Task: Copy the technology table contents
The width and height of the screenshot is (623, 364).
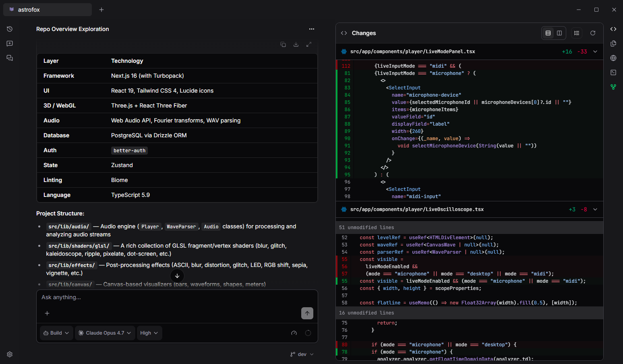Action: [283, 44]
